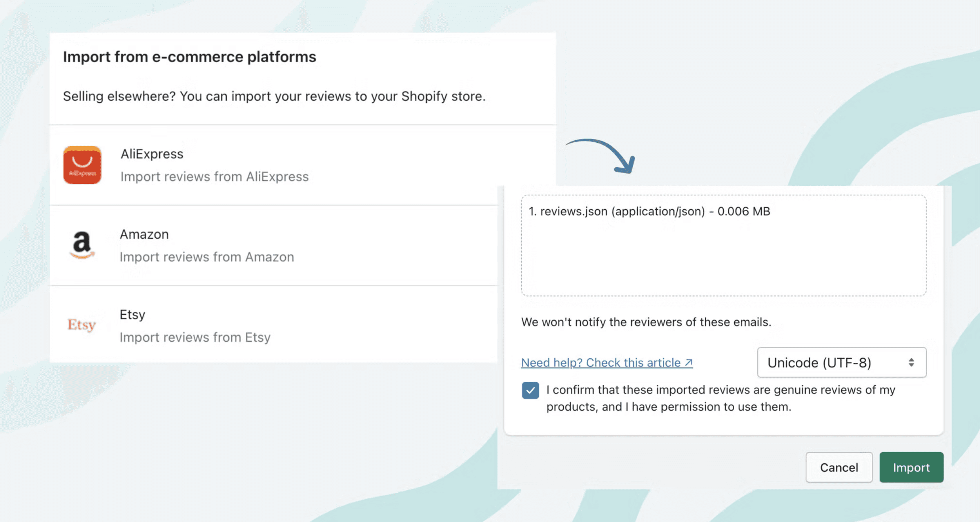980x522 pixels.
Task: Click the up-down arrows on encoding selector
Action: pyautogui.click(x=911, y=362)
